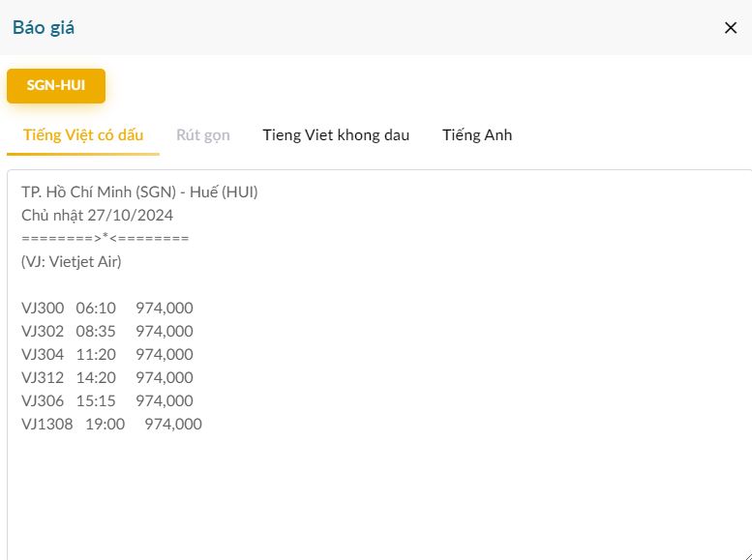
Task: Click the VJ300 06:10 flight row
Action: pyautogui.click(x=107, y=308)
